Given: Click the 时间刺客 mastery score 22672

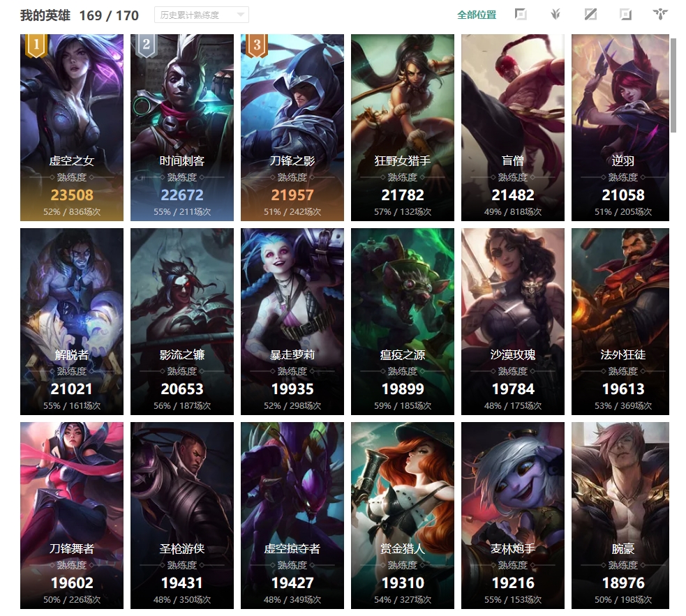Looking at the screenshot, I should point(182,195).
